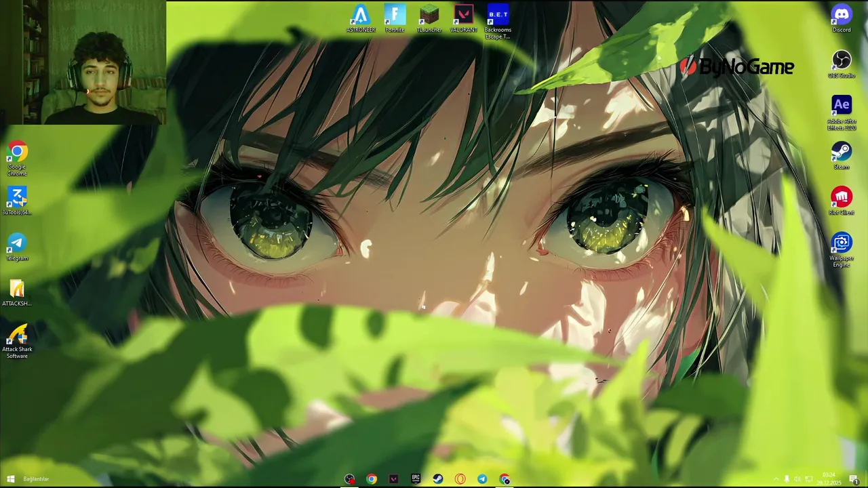868x488 pixels.
Task: Select the 3uTools desktop icon
Action: pos(17,201)
